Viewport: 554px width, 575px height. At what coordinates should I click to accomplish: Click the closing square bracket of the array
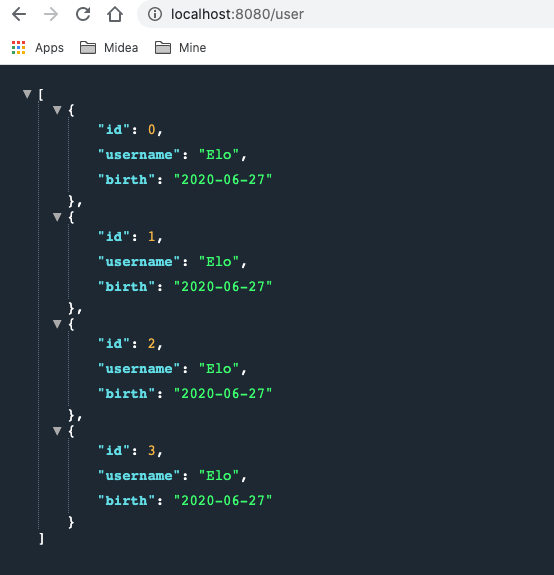tap(41, 538)
